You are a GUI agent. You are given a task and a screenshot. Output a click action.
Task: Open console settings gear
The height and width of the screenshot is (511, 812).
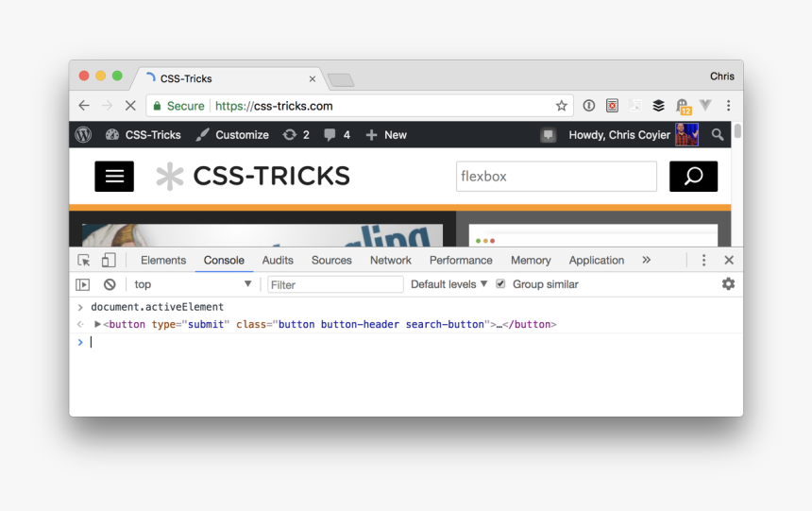[728, 284]
